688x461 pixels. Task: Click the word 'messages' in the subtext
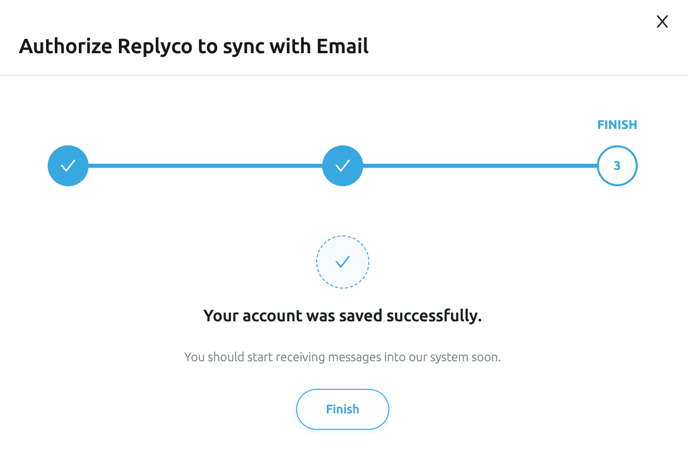tap(331, 357)
